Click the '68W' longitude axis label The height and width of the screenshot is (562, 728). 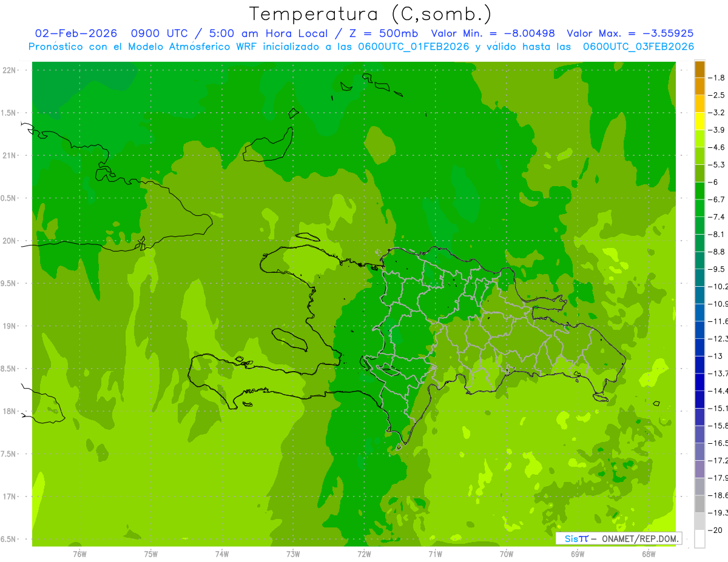pyautogui.click(x=649, y=554)
